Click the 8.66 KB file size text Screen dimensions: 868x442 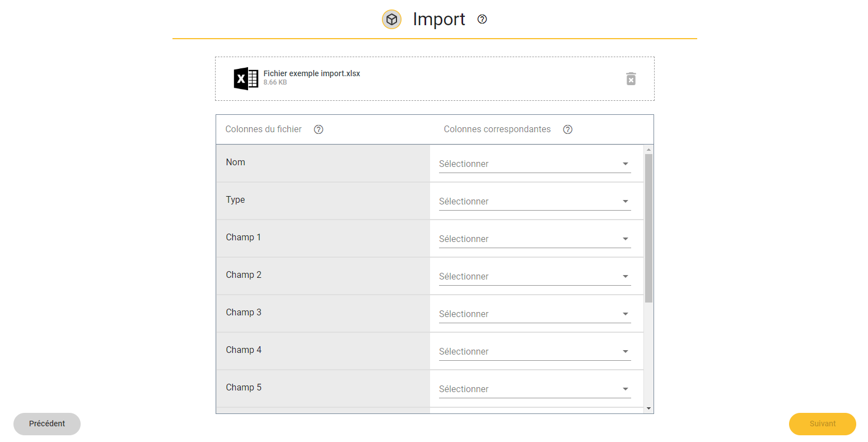click(276, 82)
